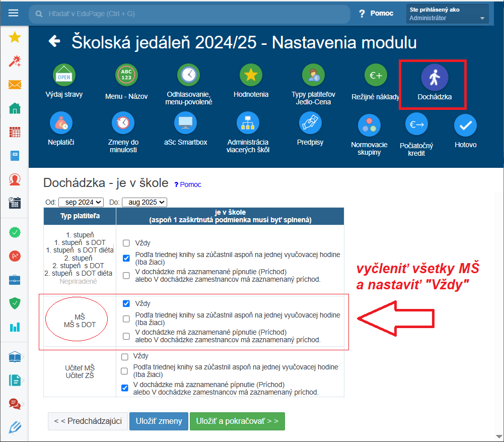Open the Dochádzka walking person icon
This screenshot has width=504, height=442.
pyautogui.click(x=434, y=77)
